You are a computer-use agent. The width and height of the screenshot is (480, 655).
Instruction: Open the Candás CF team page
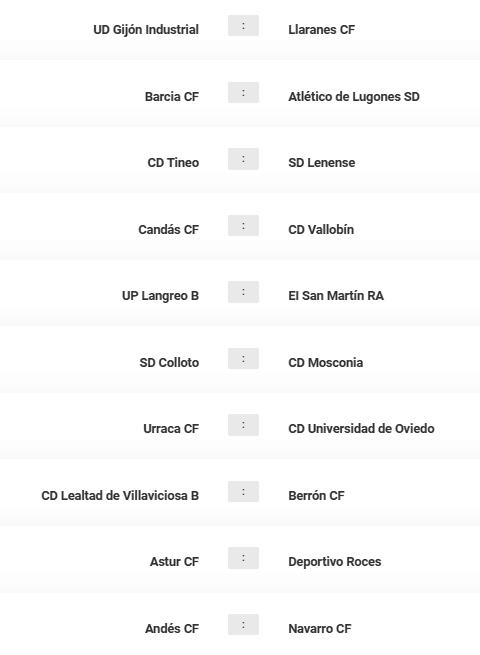168,229
